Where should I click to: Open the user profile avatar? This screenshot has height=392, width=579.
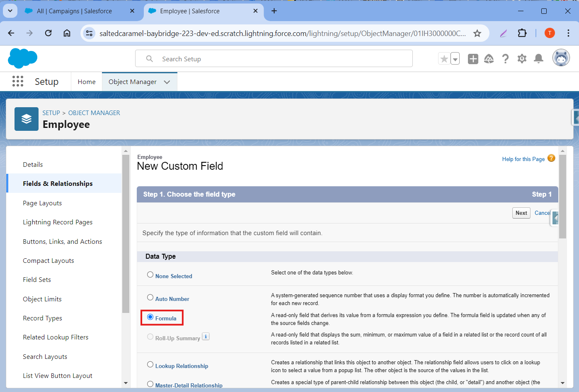coord(561,58)
